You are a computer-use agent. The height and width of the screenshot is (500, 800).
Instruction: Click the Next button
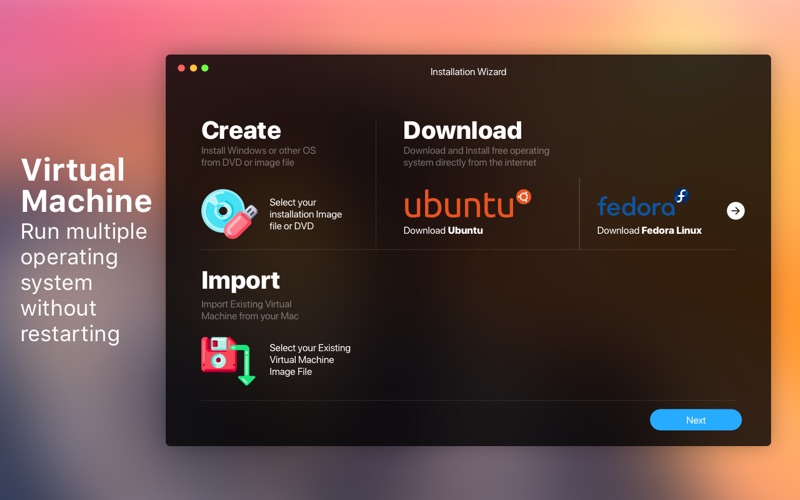695,420
